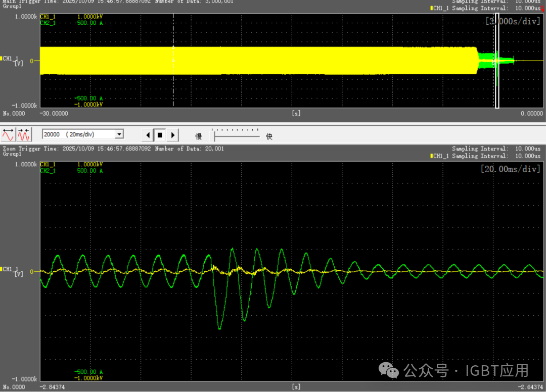Click the CH1_1 label in upper graph legend
This screenshot has height=392, width=546.
click(48, 16)
